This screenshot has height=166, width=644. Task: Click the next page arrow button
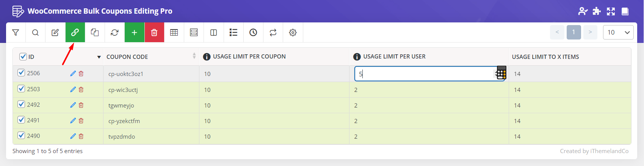pyautogui.click(x=590, y=32)
